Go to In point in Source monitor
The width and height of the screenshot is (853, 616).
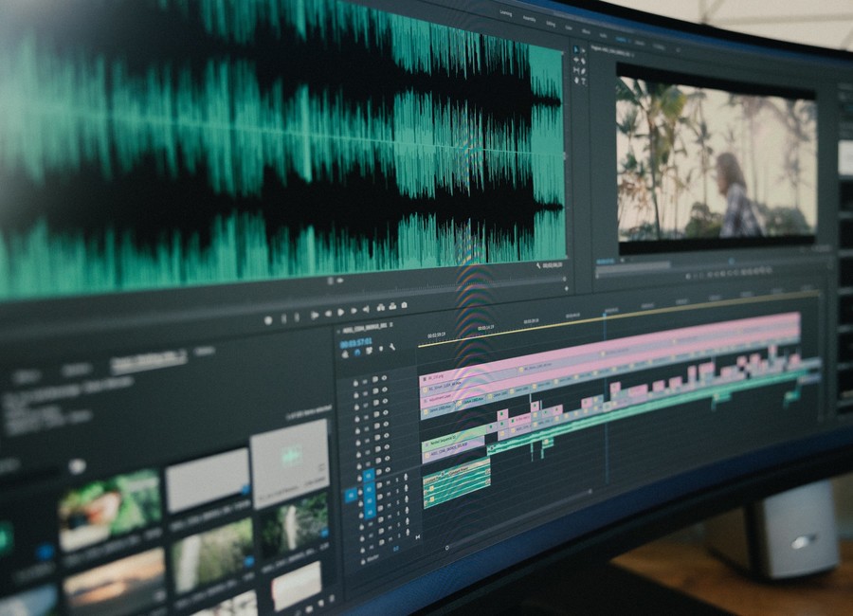click(x=315, y=315)
